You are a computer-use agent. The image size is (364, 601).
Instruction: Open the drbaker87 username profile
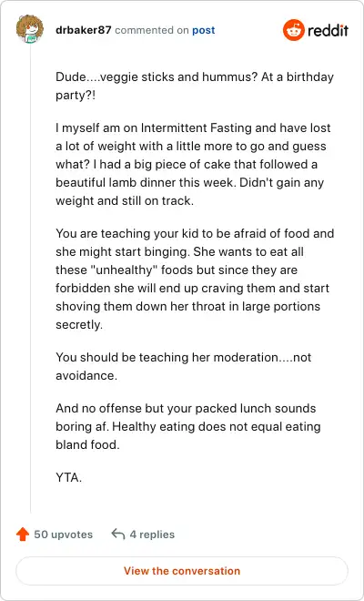click(84, 30)
